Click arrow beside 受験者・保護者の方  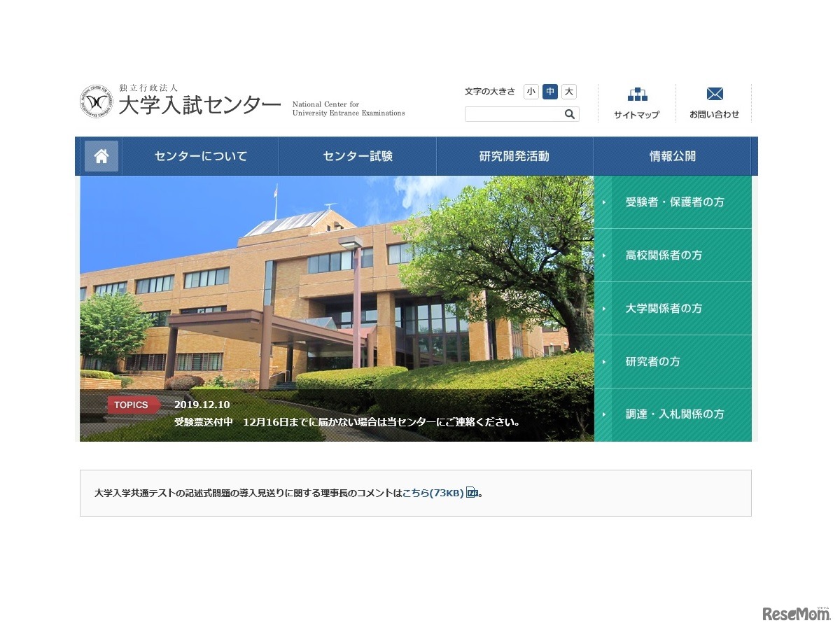604,202
